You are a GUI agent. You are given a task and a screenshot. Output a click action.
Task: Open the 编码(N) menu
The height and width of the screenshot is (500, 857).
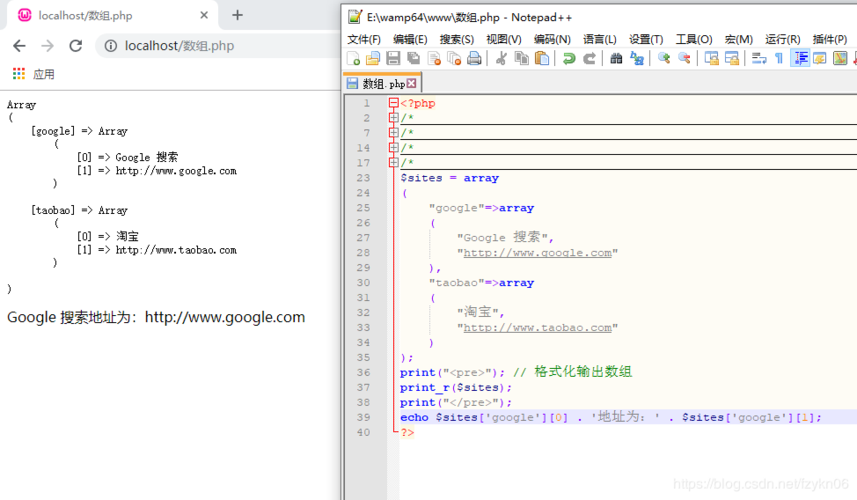pyautogui.click(x=552, y=39)
